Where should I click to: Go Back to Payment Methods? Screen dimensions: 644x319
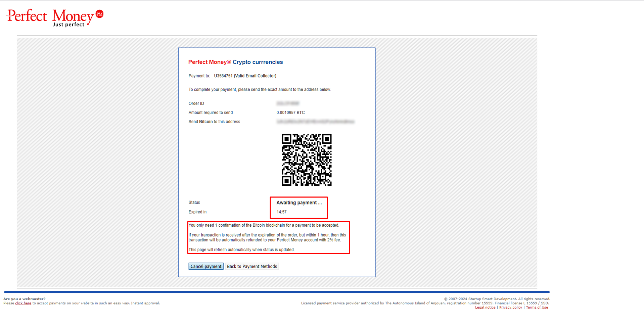click(252, 266)
